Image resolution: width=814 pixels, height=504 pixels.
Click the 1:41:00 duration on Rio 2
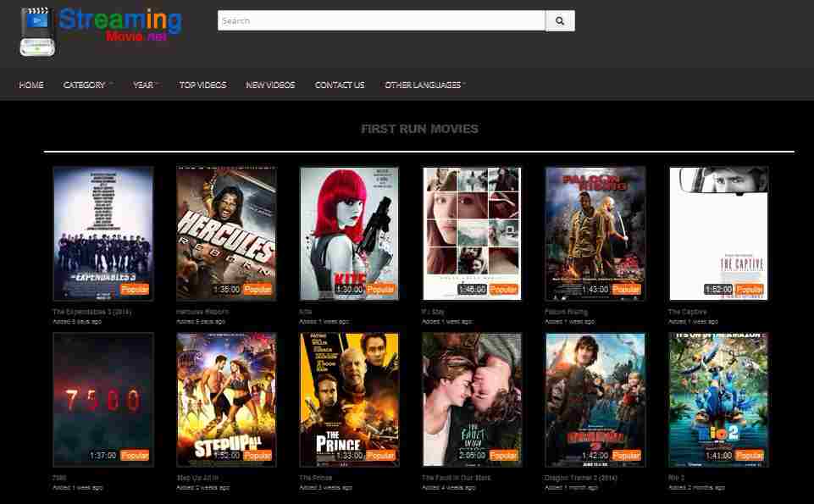click(719, 456)
